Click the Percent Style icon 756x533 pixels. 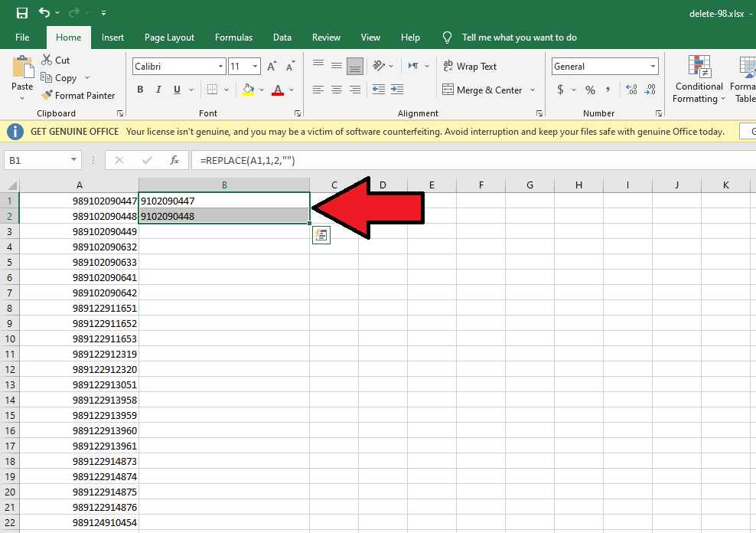[590, 90]
